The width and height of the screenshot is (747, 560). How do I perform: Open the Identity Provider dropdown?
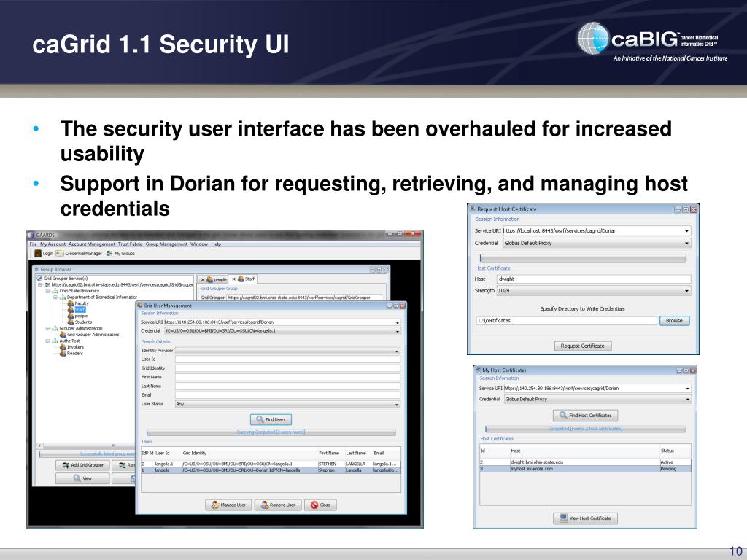pos(396,351)
